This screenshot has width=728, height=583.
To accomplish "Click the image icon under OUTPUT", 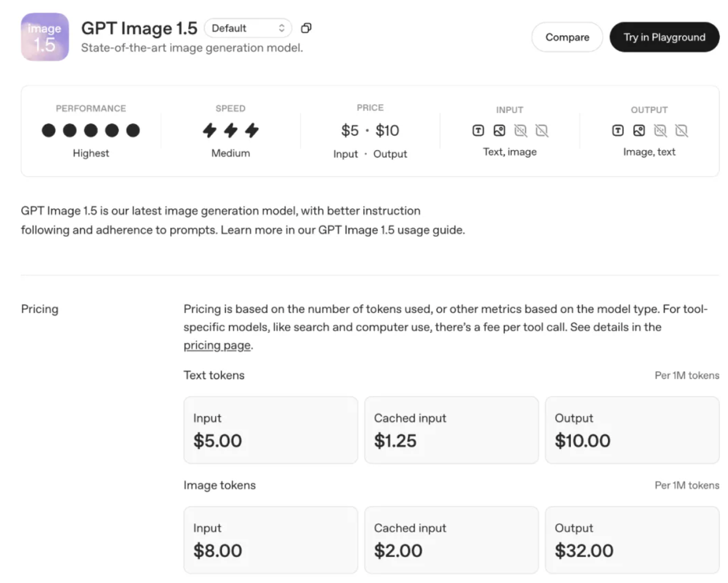I will tap(639, 131).
